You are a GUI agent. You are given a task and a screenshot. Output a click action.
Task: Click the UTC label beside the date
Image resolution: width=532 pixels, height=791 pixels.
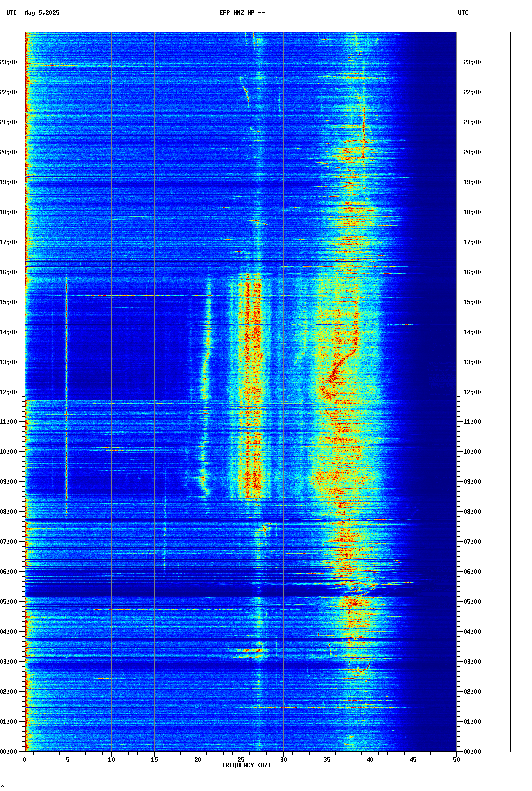[12, 13]
